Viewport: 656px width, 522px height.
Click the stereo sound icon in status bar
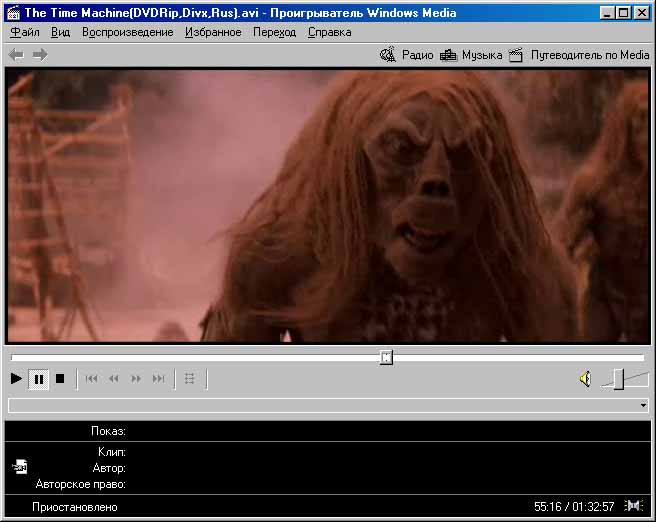pos(633,506)
